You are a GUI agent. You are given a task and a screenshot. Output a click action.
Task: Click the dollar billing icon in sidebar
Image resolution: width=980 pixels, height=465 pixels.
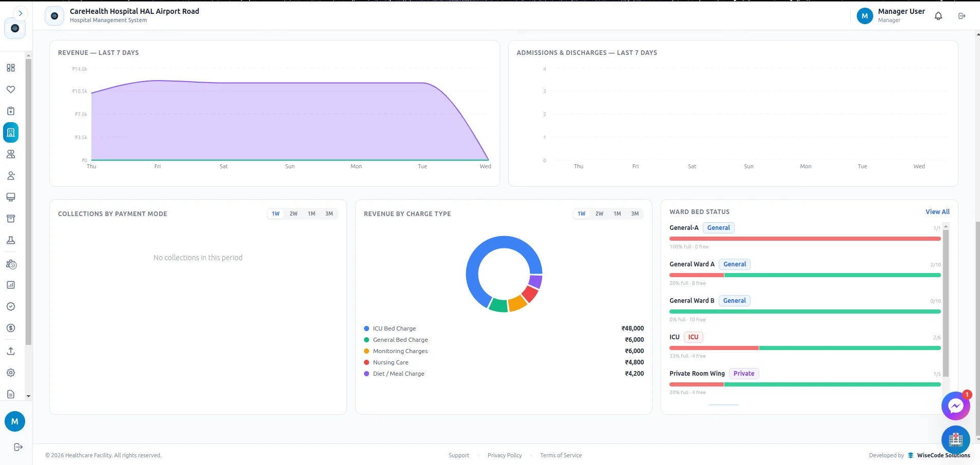[11, 328]
